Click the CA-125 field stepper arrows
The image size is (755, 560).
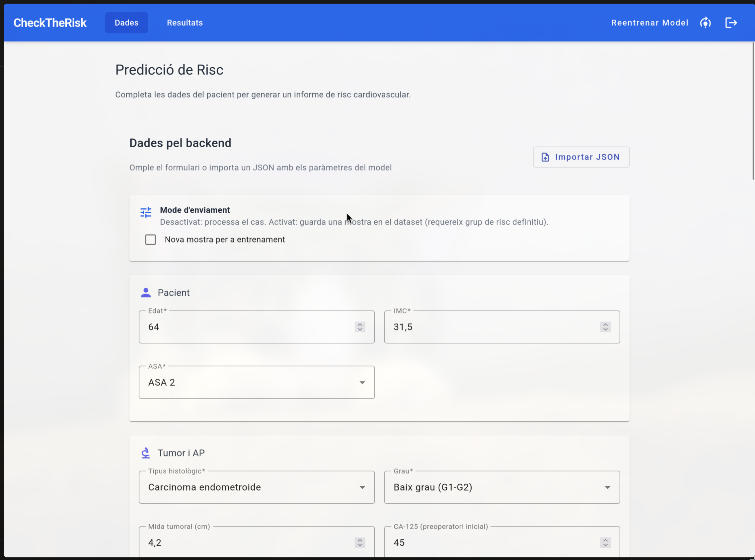605,542
